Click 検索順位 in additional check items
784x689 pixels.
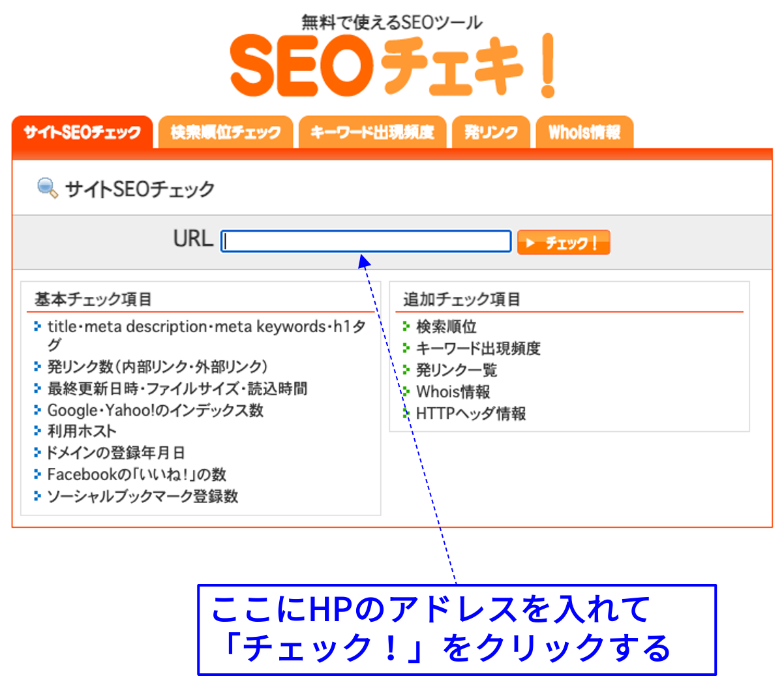point(447,326)
